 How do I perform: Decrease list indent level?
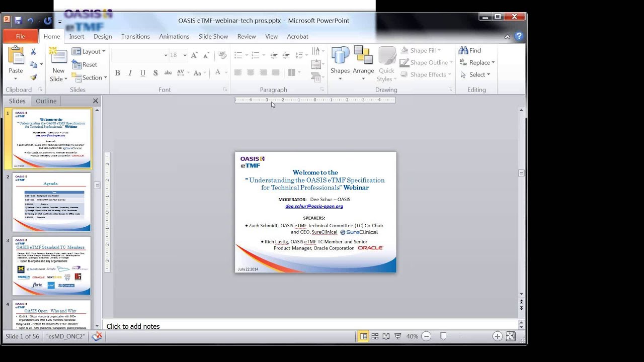click(x=274, y=55)
